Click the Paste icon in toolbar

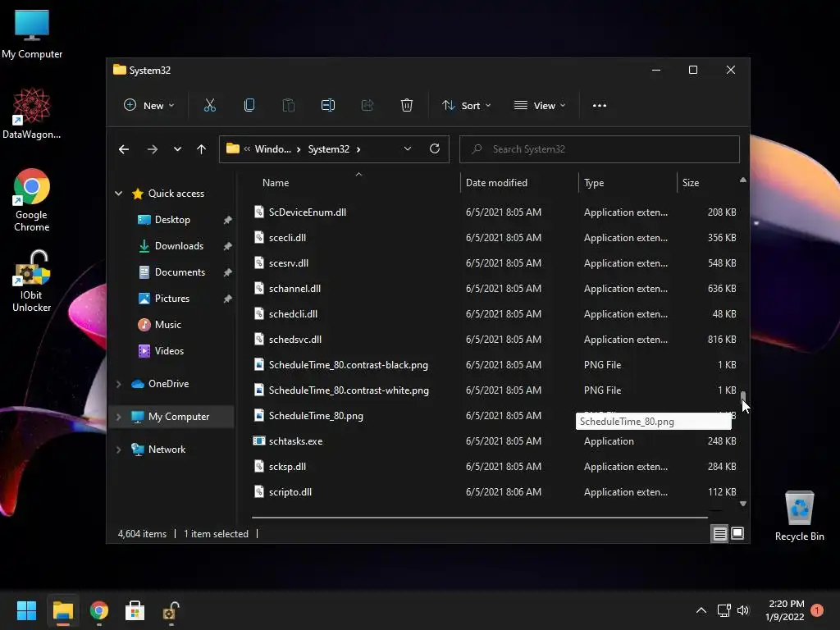[x=288, y=105]
